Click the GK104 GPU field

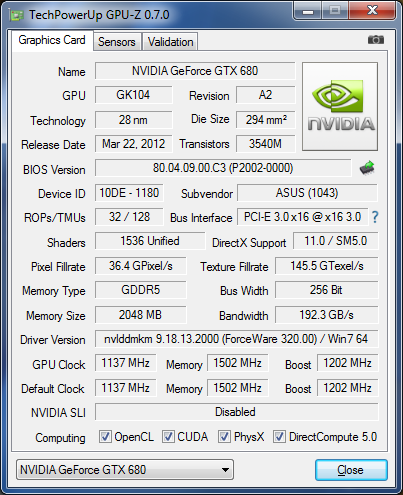pyautogui.click(x=133, y=95)
